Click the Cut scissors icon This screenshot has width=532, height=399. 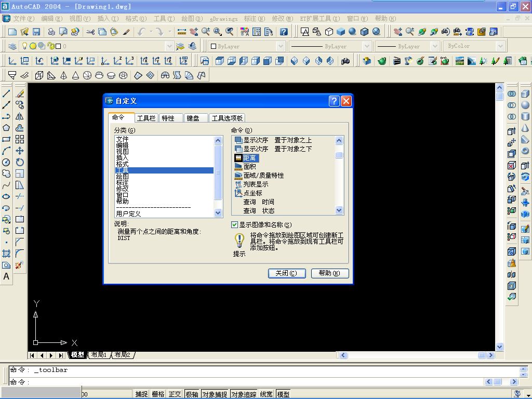tap(90, 32)
